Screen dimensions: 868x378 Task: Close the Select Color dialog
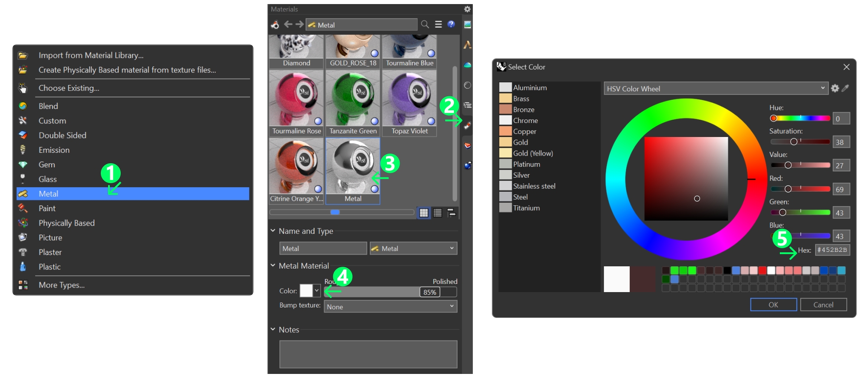846,67
